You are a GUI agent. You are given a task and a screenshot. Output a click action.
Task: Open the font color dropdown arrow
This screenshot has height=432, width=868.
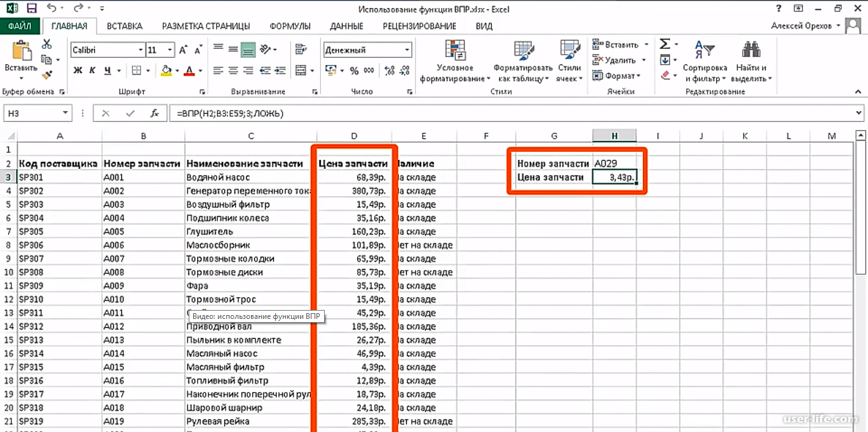tap(200, 71)
